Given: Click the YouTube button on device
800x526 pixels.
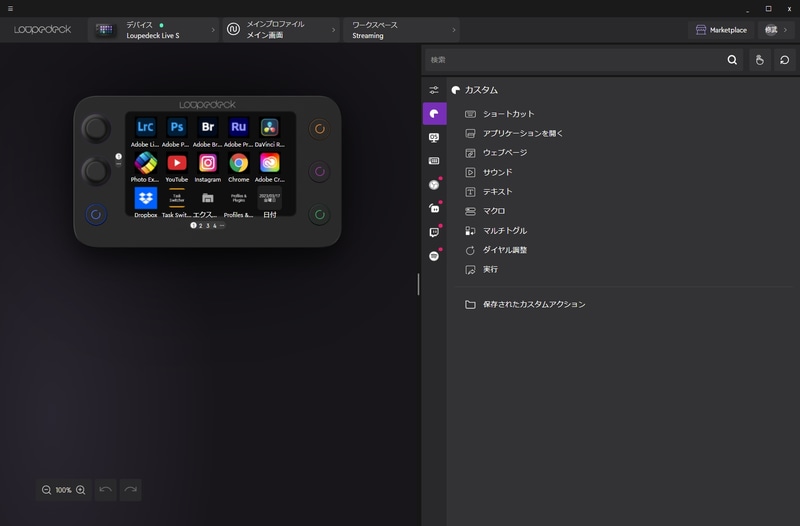Looking at the screenshot, I should 177,163.
